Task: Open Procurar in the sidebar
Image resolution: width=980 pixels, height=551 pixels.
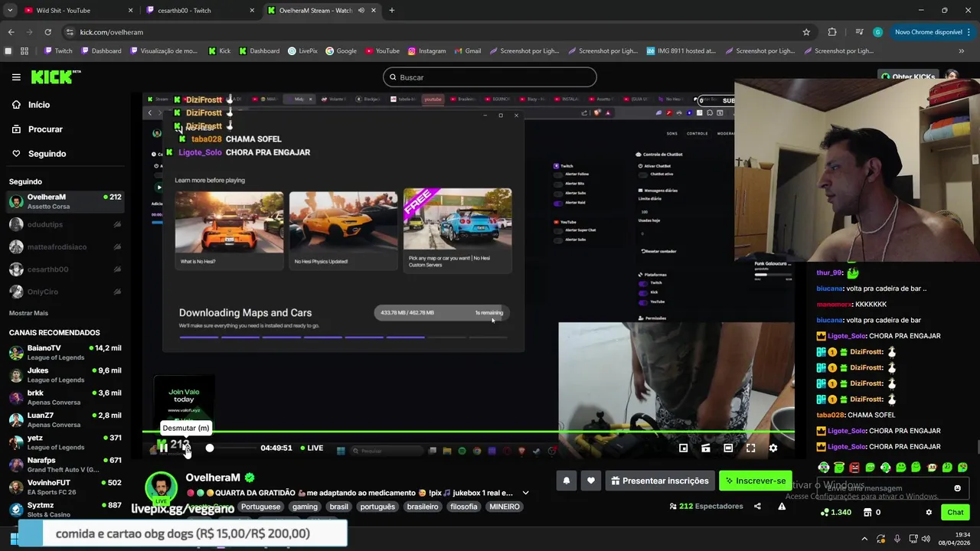Action: pos(37,129)
